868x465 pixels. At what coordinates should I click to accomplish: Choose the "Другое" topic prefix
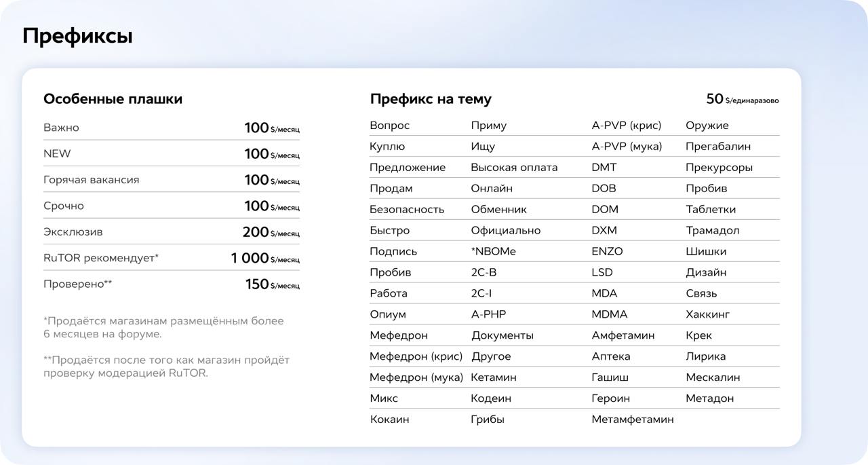[x=491, y=356]
